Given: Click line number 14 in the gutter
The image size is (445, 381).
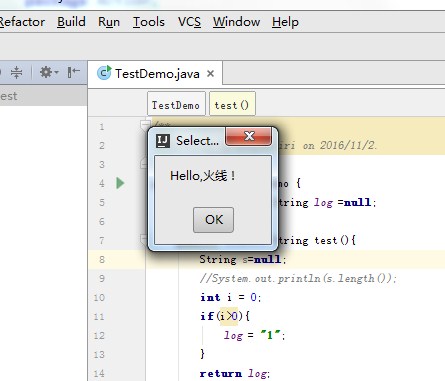Looking at the screenshot, I should (99, 373).
